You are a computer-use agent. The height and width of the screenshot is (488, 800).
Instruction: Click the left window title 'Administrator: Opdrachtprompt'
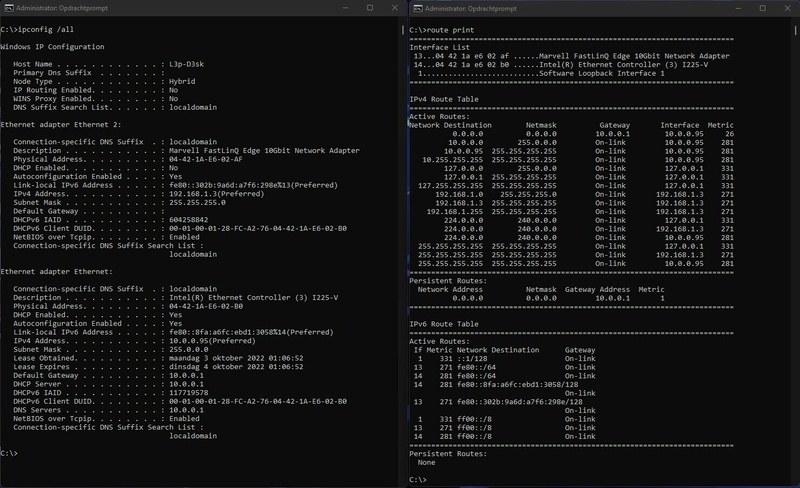tap(62, 8)
